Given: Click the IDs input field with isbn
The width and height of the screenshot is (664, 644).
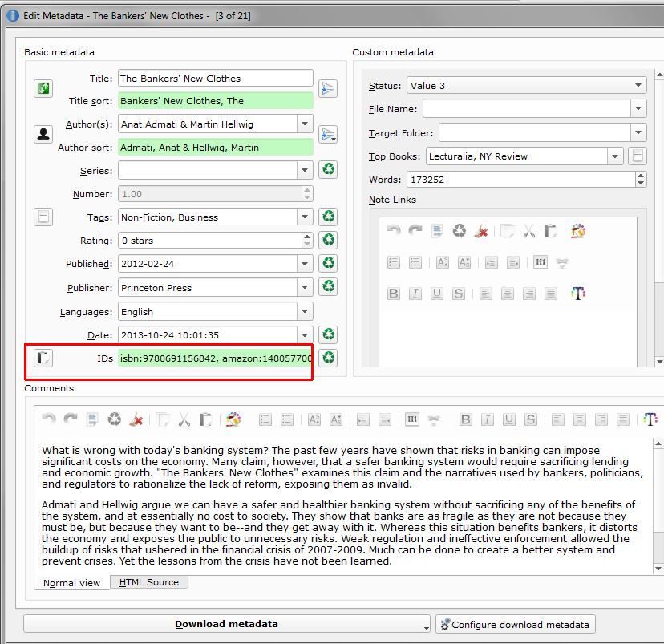Looking at the screenshot, I should pos(215,358).
